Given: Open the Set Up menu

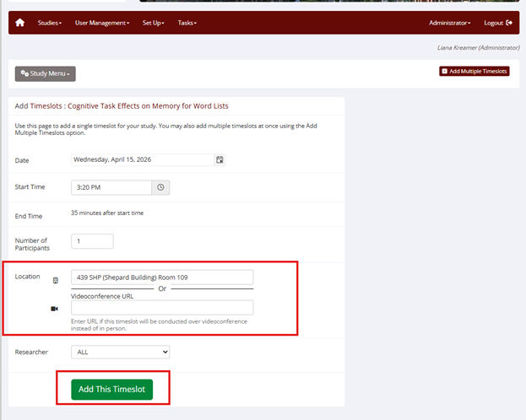Looking at the screenshot, I should click(154, 23).
